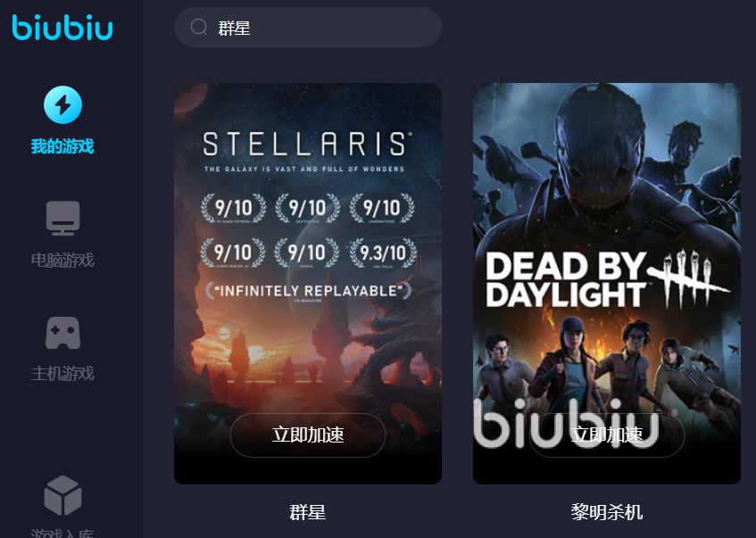The image size is (756, 538).
Task: Switch to 主机游戏 text label
Action: click(x=62, y=374)
